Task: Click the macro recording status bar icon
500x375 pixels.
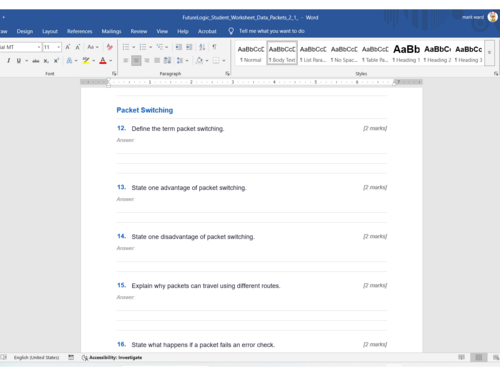Action: [71, 357]
